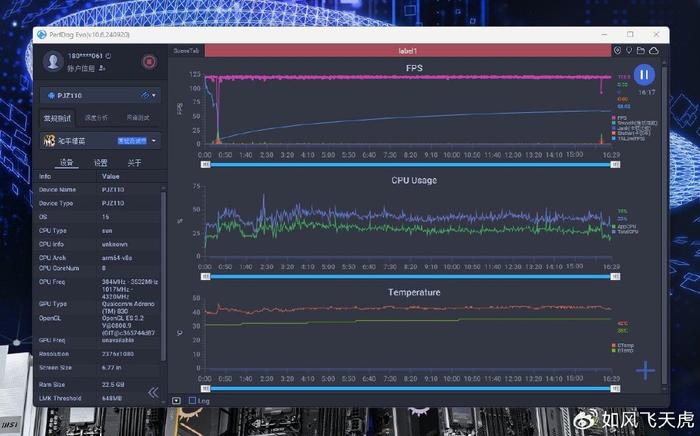Image resolution: width=700 pixels, height=436 pixels.
Task: Click the right handle of CPU Usage range slider
Action: (615, 277)
